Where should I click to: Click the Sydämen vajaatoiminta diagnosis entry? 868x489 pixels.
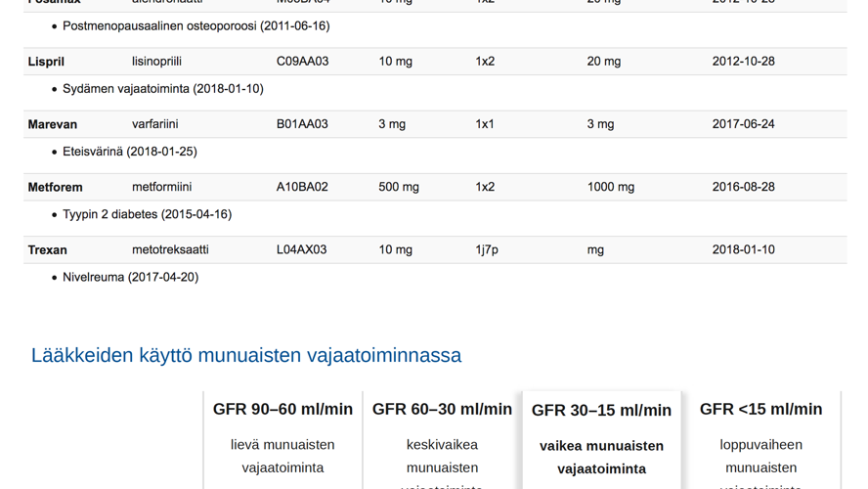point(162,89)
